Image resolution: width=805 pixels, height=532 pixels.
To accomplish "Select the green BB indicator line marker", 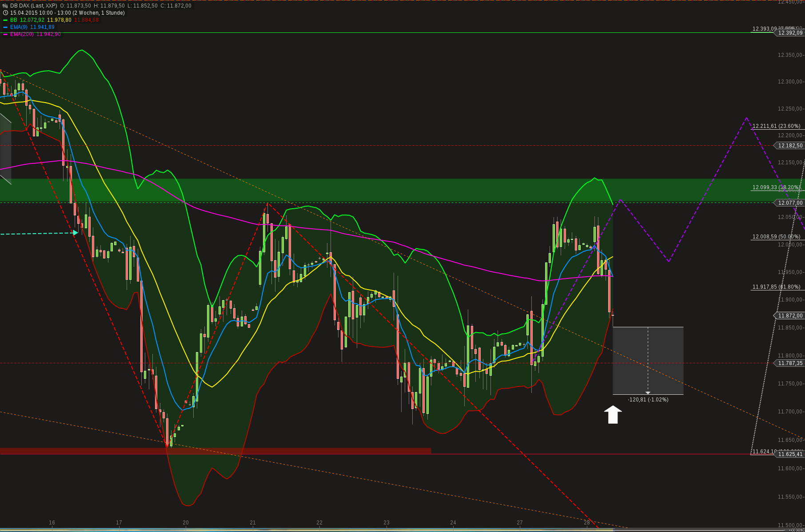I will (x=4, y=20).
